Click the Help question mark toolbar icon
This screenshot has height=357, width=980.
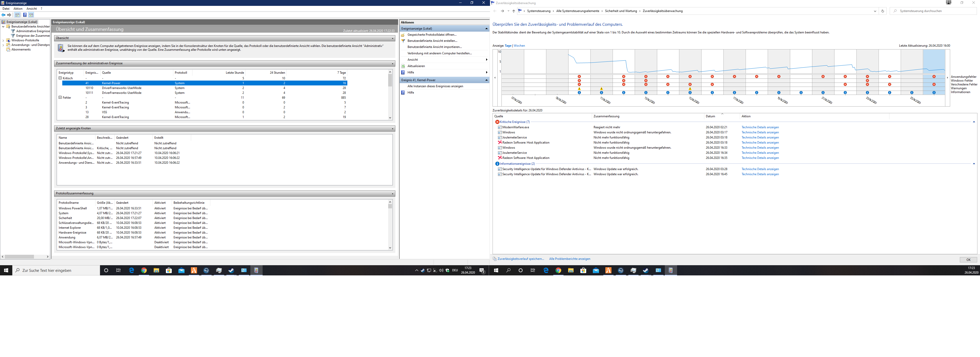coord(25,15)
